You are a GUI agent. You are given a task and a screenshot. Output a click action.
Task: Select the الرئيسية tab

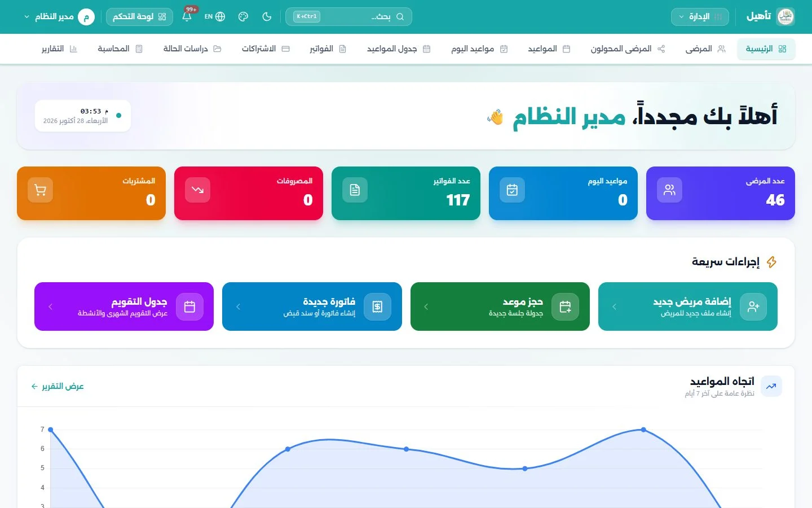(x=766, y=49)
